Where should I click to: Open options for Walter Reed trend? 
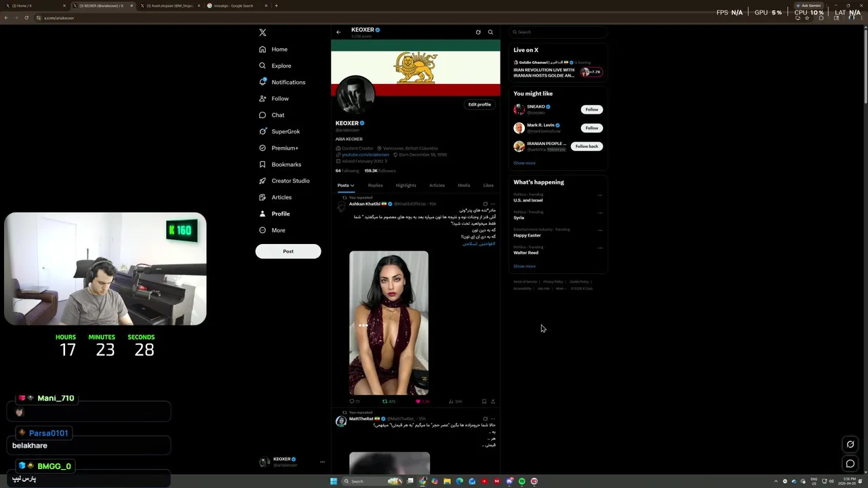click(599, 248)
